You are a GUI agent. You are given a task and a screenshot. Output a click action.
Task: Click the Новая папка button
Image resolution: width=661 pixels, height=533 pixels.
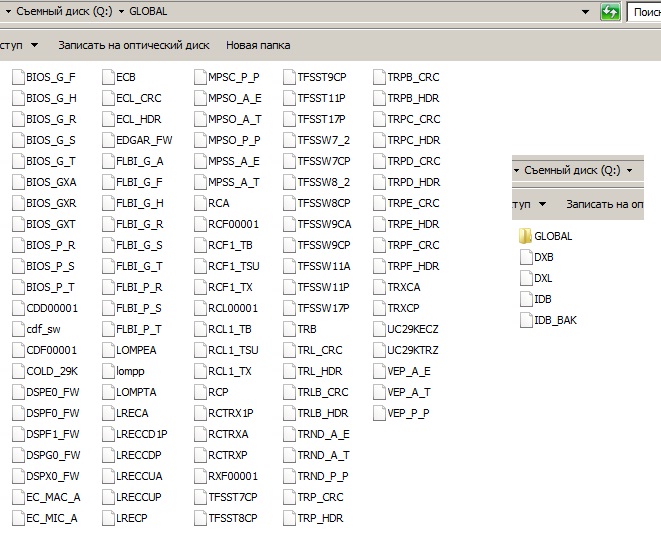click(258, 45)
